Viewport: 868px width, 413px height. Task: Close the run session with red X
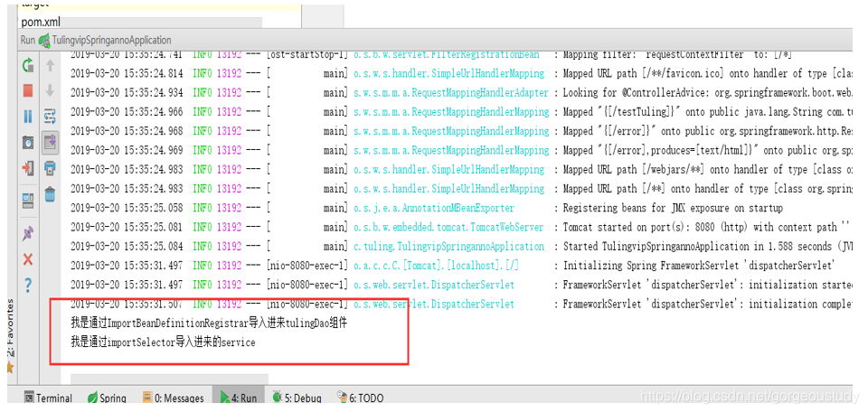28,259
